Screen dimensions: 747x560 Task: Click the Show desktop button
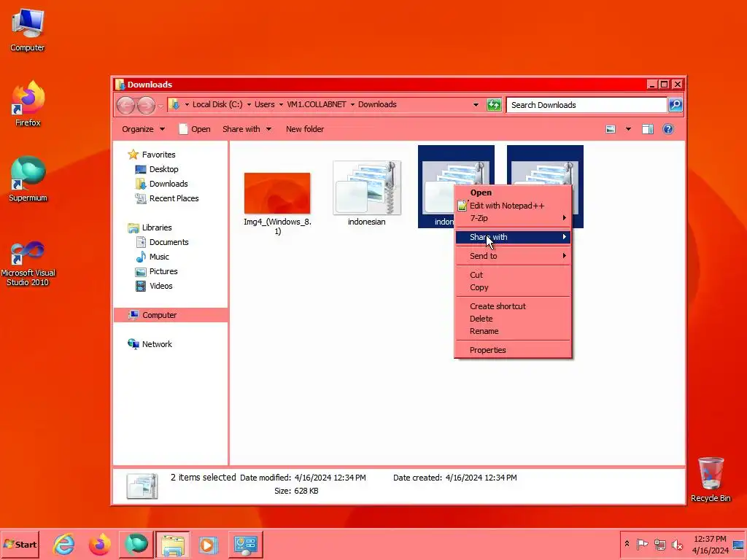point(739,544)
